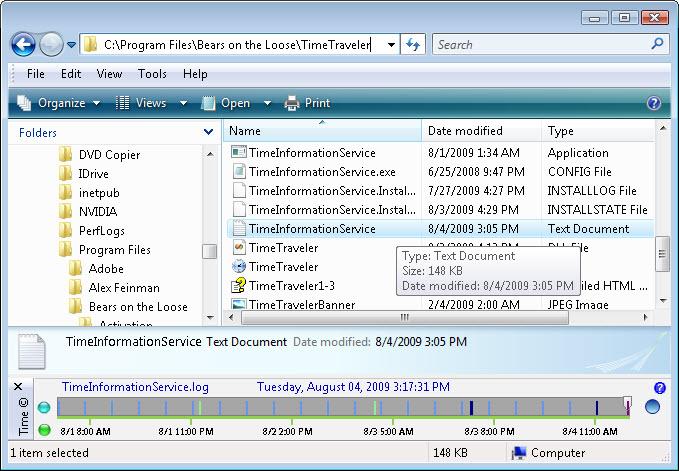Click the 8/1/2009 1:34 AM date cell

[473, 152]
